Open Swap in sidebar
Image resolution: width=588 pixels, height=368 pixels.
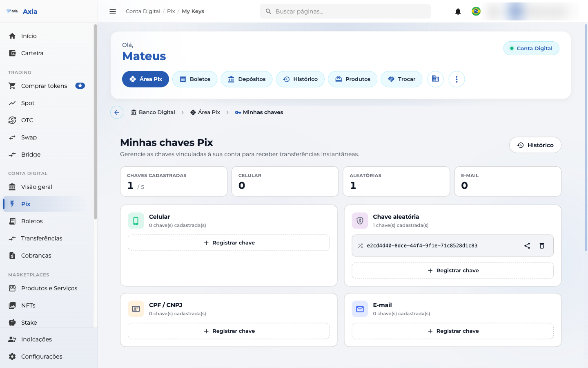point(47,137)
